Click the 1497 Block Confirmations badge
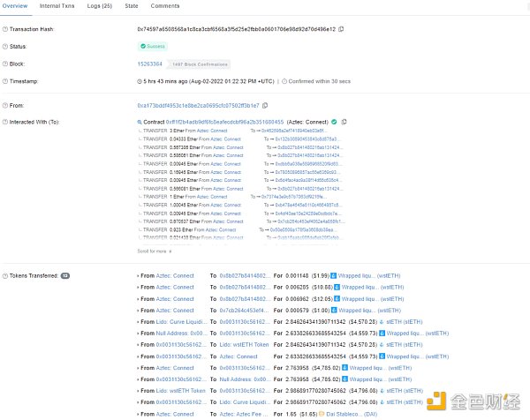530x420 pixels. [x=200, y=64]
